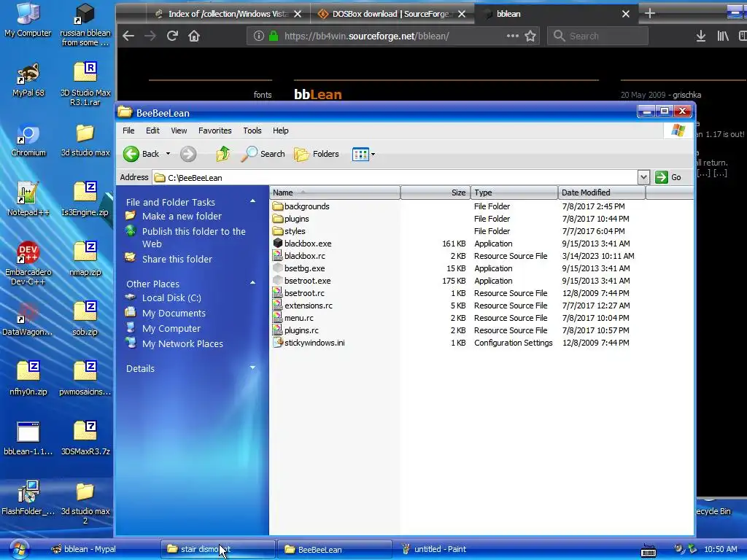747x560 pixels.
Task: Open the Views dropdown arrow
Action: [373, 155]
